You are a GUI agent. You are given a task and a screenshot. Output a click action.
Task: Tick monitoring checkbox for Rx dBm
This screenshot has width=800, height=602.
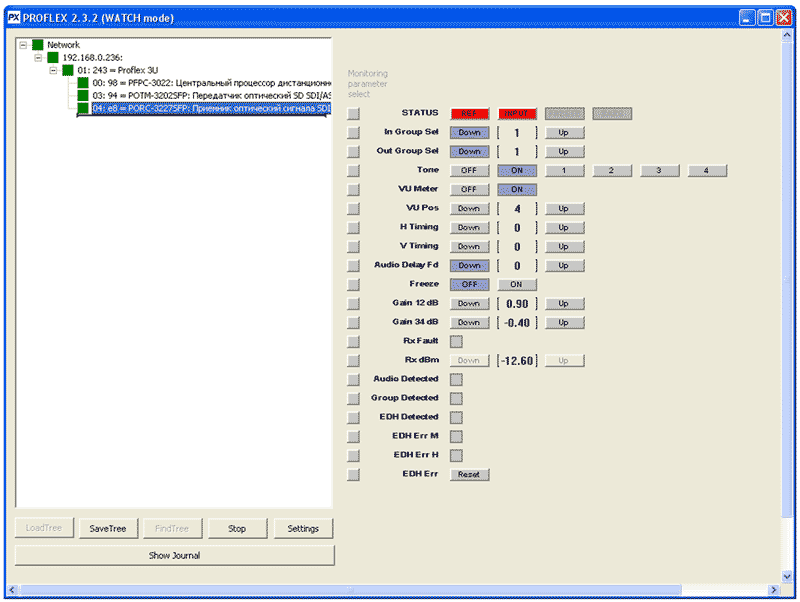point(353,361)
